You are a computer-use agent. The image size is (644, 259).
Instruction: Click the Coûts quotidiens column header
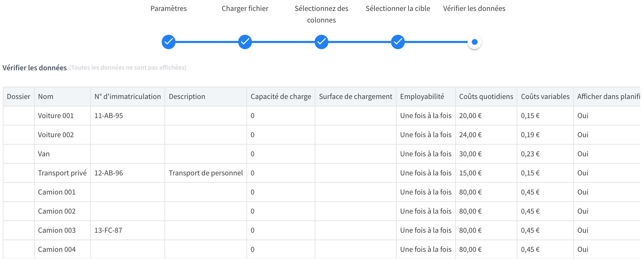(486, 97)
